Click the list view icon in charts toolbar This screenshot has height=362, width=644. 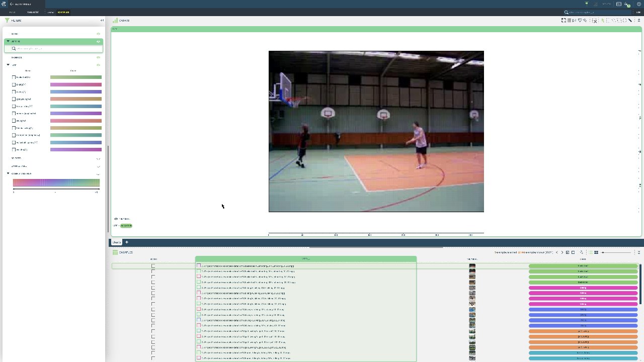(569, 21)
